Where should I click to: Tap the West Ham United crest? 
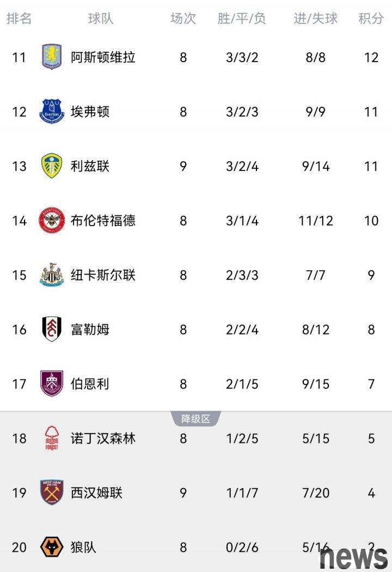[x=52, y=493]
